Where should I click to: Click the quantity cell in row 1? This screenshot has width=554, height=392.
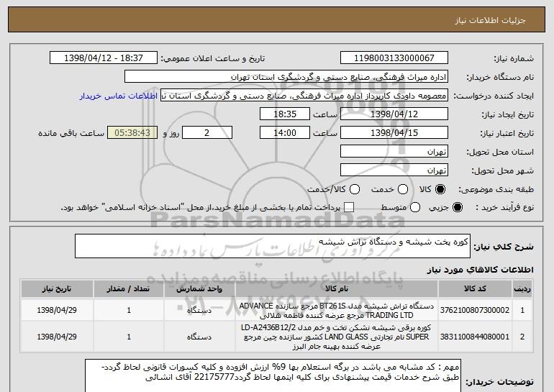[129, 311]
